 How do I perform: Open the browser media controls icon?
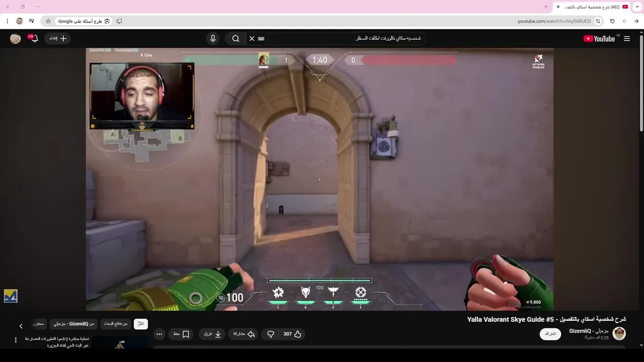pyautogui.click(x=32, y=21)
